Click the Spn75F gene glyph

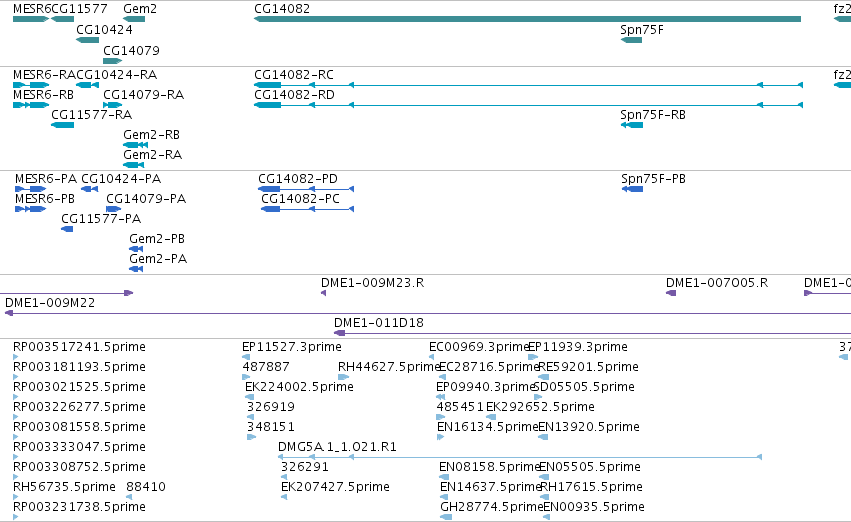tap(631, 40)
